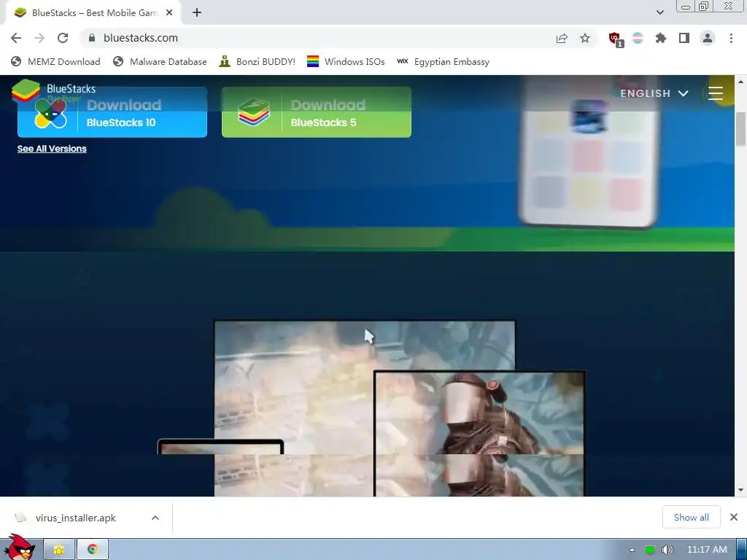Click the page scrollbar thumb
The height and width of the screenshot is (560, 747).
click(x=741, y=129)
